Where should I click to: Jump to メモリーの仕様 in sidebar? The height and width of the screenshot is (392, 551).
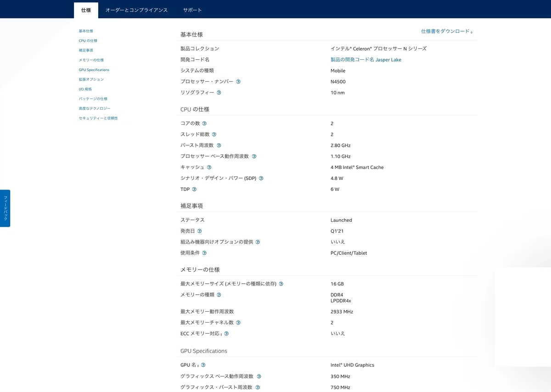pos(91,60)
